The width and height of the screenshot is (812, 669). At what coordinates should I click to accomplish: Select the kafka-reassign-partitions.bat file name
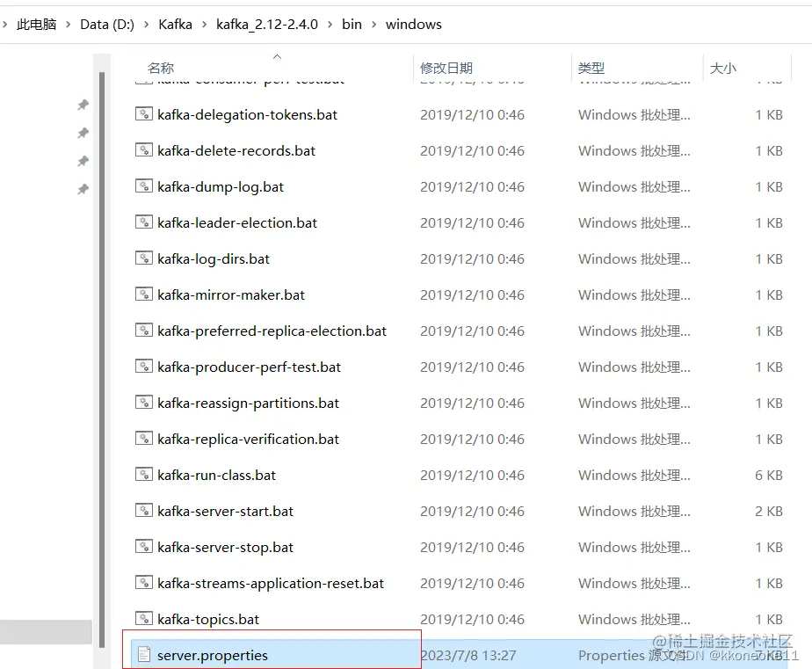(248, 403)
